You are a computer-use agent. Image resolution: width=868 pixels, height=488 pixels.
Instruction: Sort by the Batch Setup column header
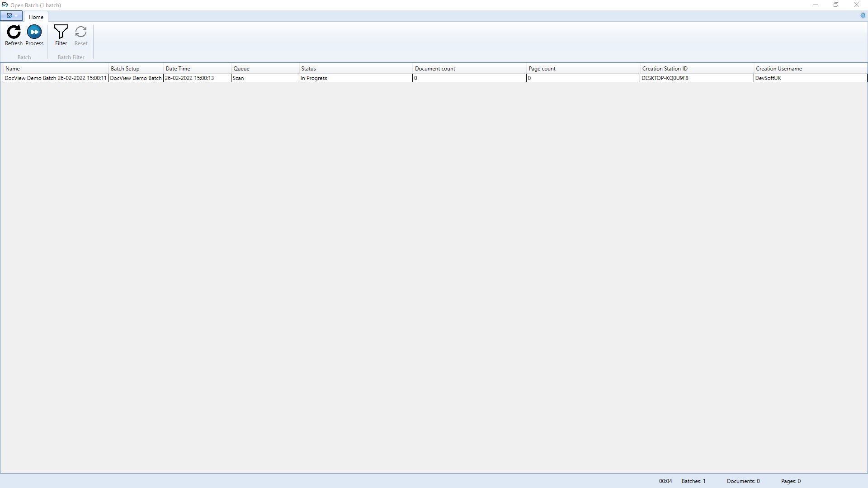coord(136,69)
